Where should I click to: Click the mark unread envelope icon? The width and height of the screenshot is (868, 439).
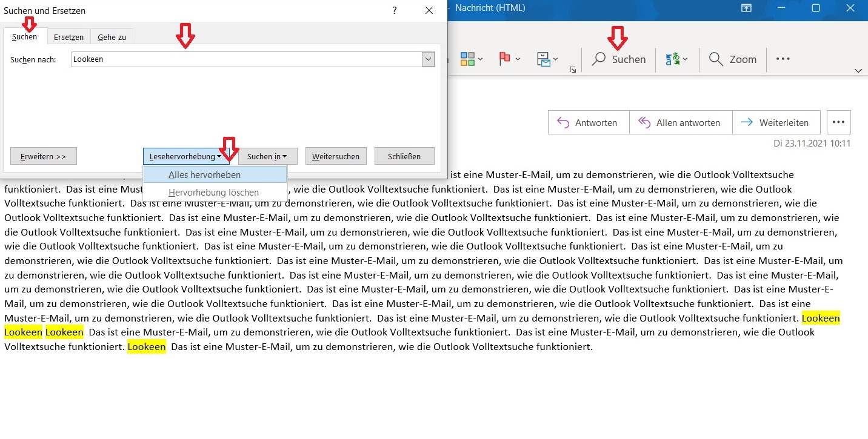pyautogui.click(x=544, y=59)
